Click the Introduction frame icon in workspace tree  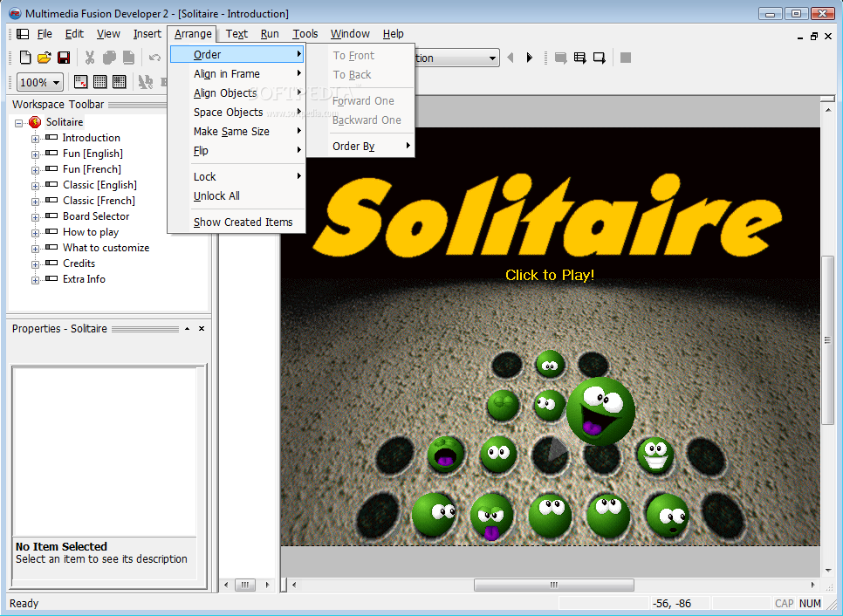point(51,138)
